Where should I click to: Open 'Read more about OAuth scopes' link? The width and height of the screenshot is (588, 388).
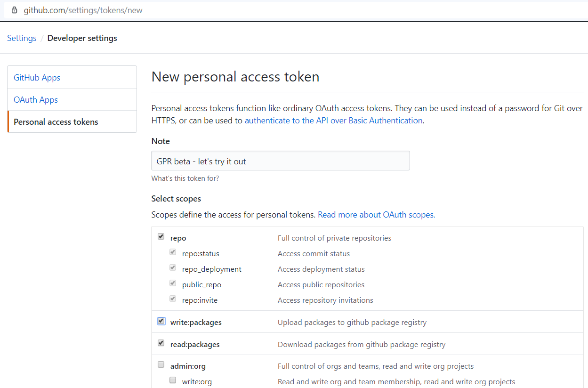coord(376,215)
